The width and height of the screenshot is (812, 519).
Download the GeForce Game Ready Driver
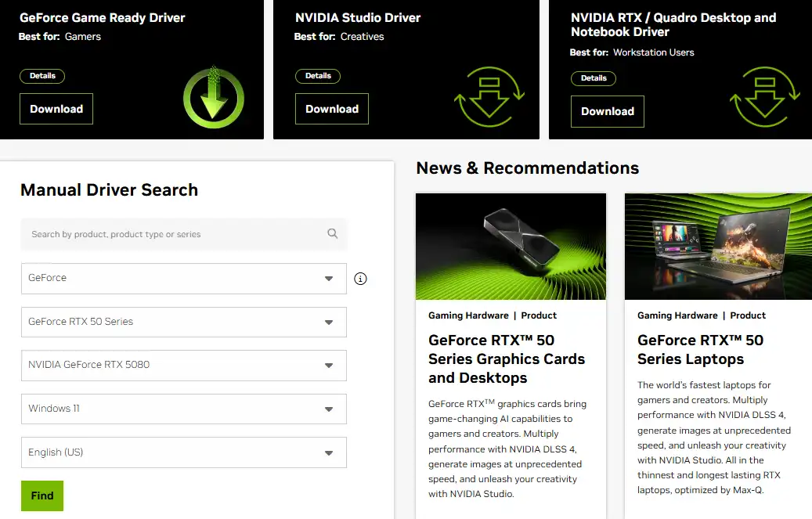[56, 109]
